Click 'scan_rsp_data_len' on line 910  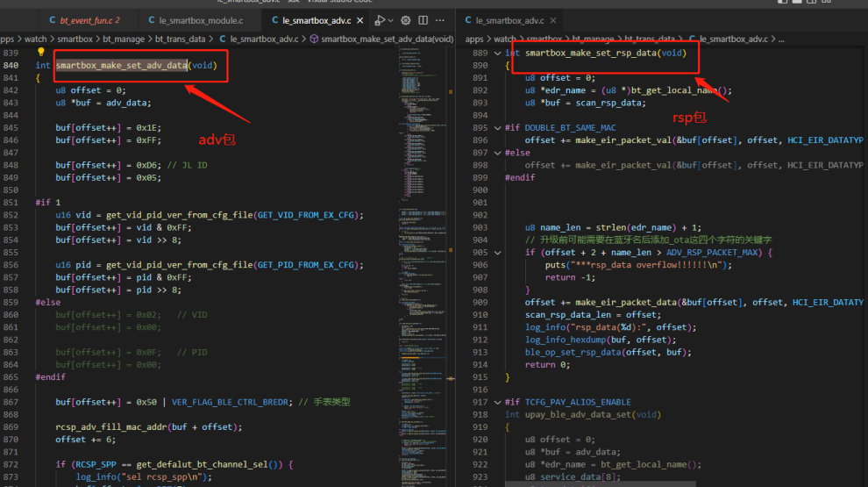point(568,315)
